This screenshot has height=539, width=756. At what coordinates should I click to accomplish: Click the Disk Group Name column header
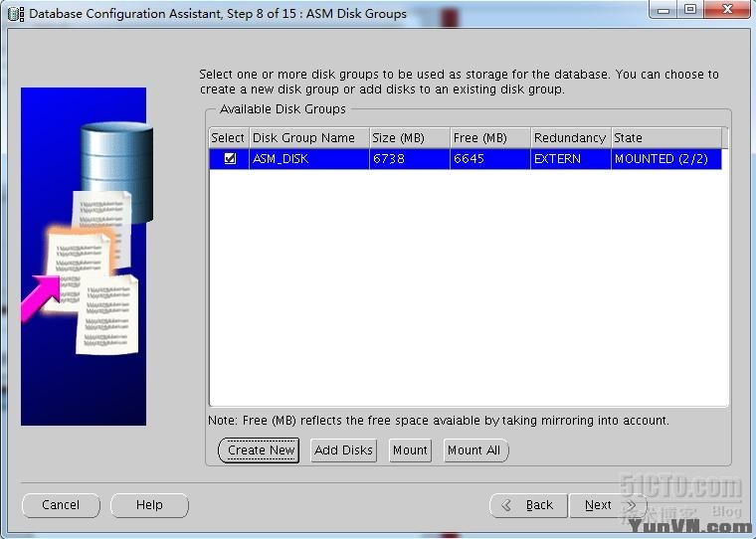point(309,138)
